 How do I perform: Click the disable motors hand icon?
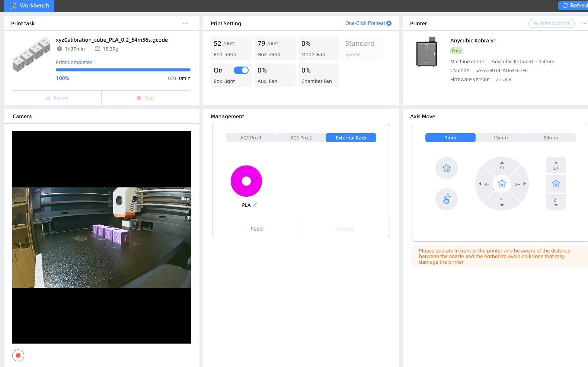[x=446, y=199]
